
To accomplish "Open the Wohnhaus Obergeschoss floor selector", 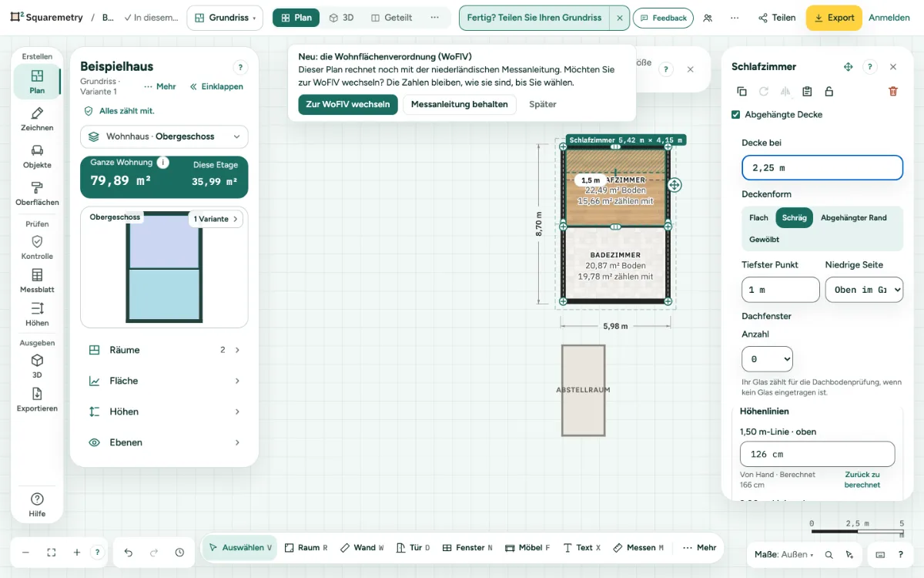I will [x=164, y=136].
